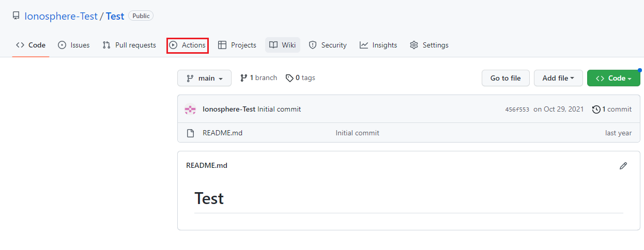Image resolution: width=644 pixels, height=250 pixels.
Task: Click the branch icon next to 1 branch
Action: click(x=243, y=78)
